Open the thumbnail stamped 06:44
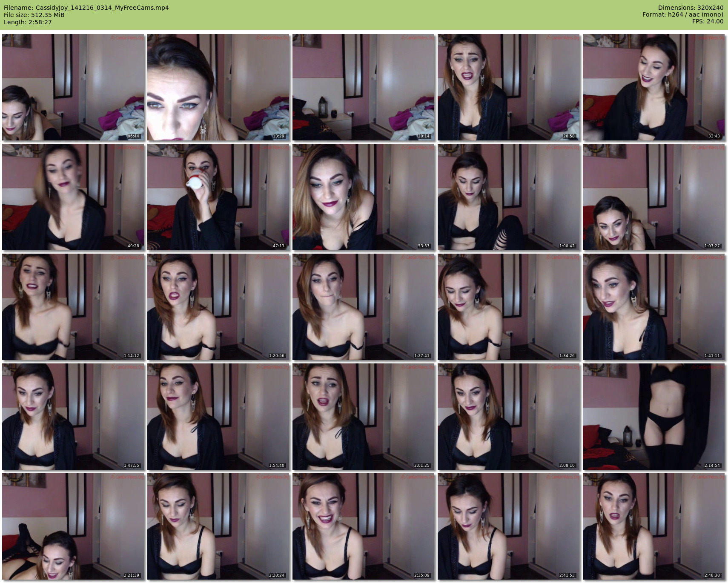Viewport: 728px width, 583px height. click(x=73, y=87)
